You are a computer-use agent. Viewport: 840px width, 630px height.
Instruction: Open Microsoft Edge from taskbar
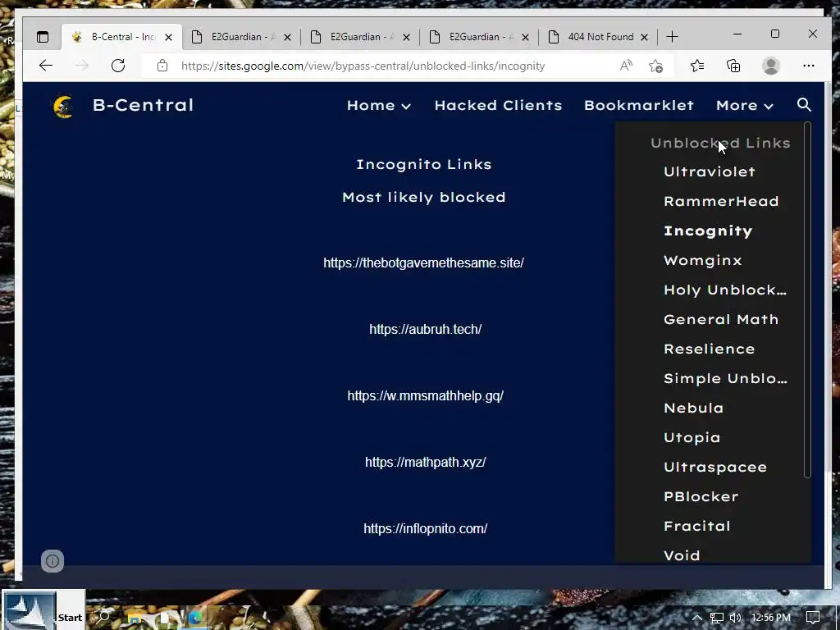[194, 618]
